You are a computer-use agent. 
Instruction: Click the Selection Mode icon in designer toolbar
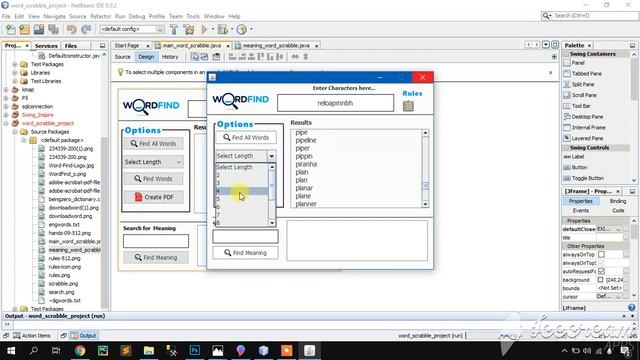(195, 57)
